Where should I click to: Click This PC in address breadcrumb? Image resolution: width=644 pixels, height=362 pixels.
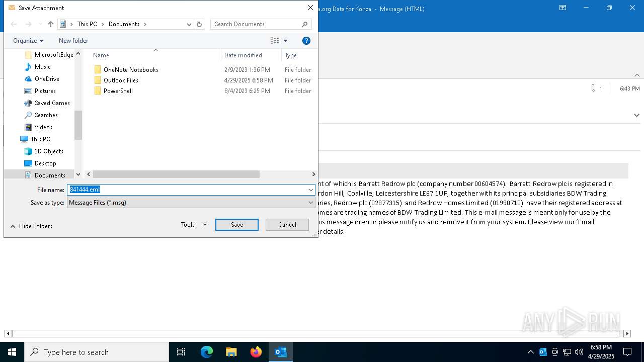[x=87, y=24]
